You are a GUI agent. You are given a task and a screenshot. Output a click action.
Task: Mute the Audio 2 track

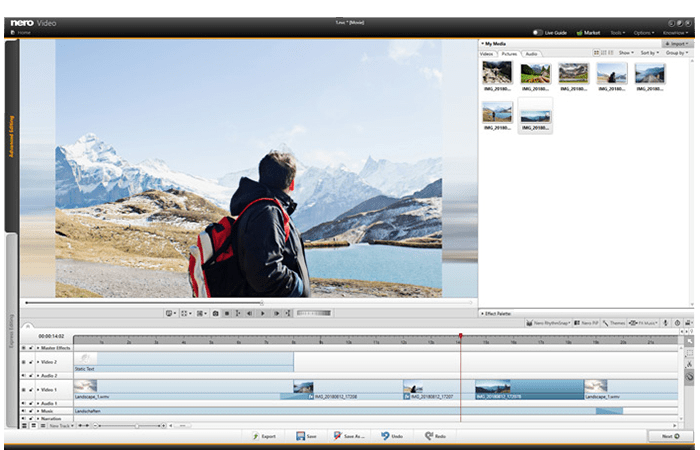tap(24, 376)
